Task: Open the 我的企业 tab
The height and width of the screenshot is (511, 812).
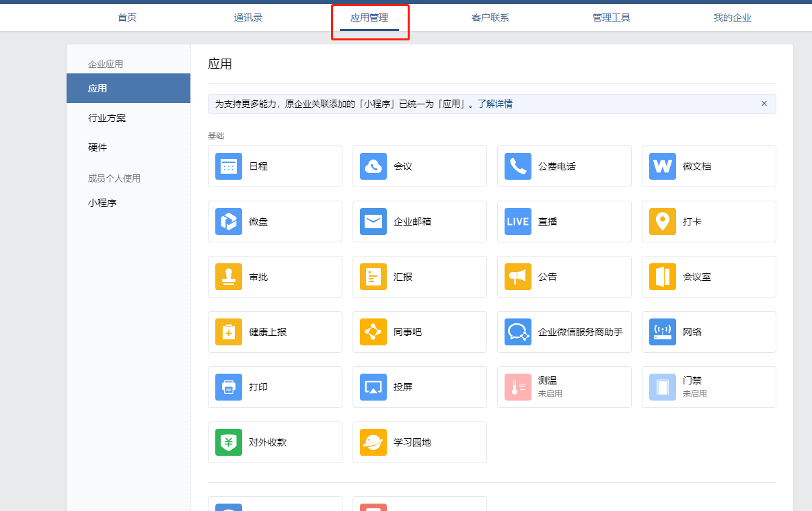Action: [733, 18]
